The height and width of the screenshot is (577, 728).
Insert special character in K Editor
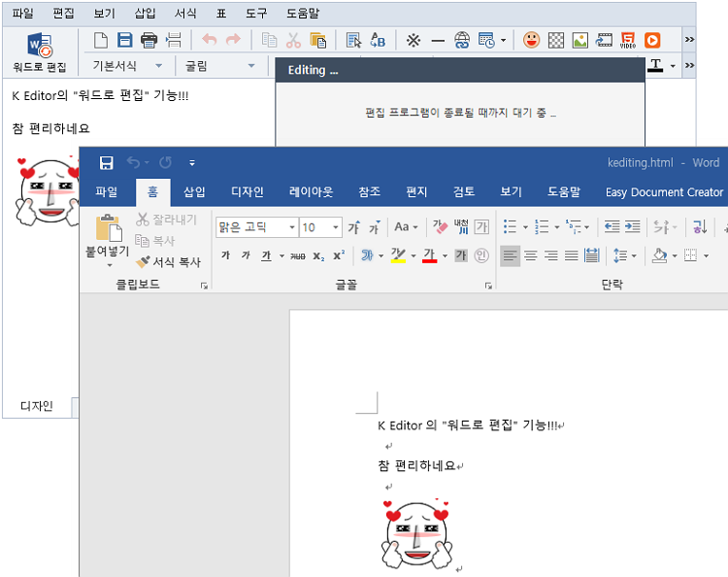tap(414, 40)
